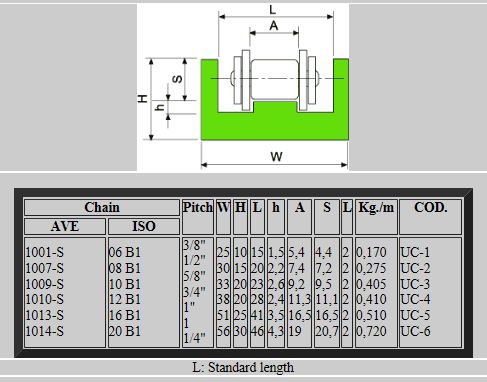Click the code UC-6
The image size is (487, 382).
point(415,331)
